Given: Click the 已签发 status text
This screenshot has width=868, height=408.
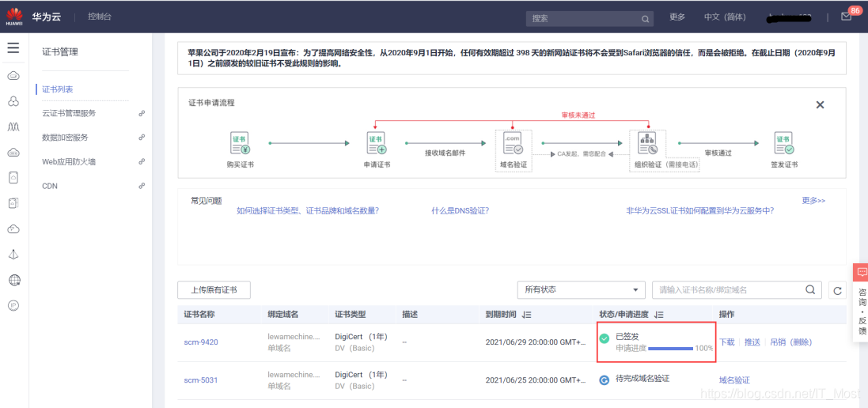Looking at the screenshot, I should pos(627,336).
